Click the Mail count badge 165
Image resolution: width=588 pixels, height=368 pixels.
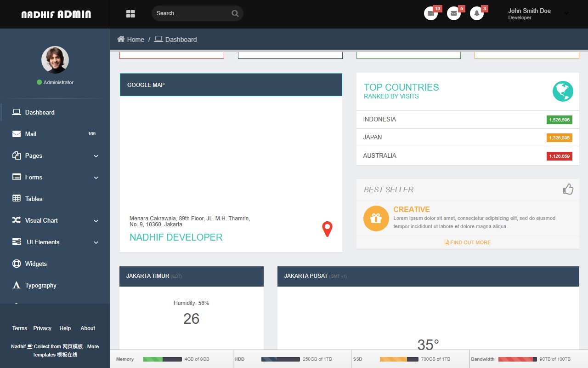click(92, 134)
